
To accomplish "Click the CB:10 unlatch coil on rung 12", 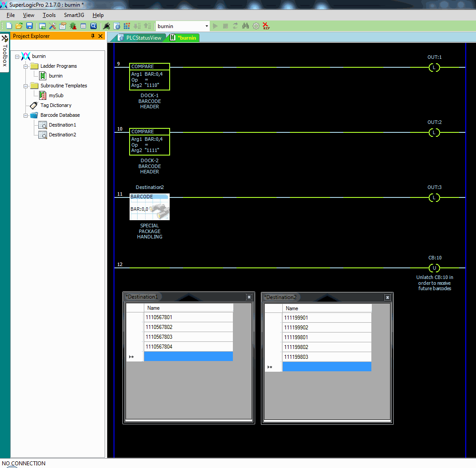I will [434, 268].
